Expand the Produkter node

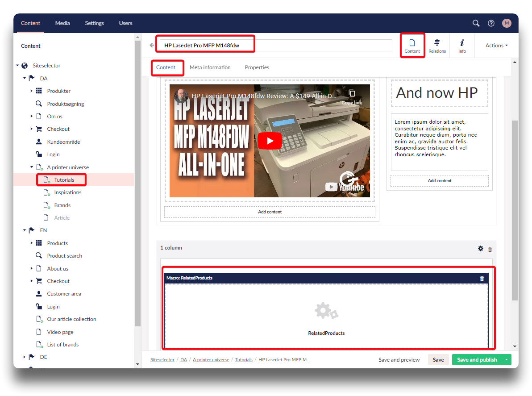(32, 91)
